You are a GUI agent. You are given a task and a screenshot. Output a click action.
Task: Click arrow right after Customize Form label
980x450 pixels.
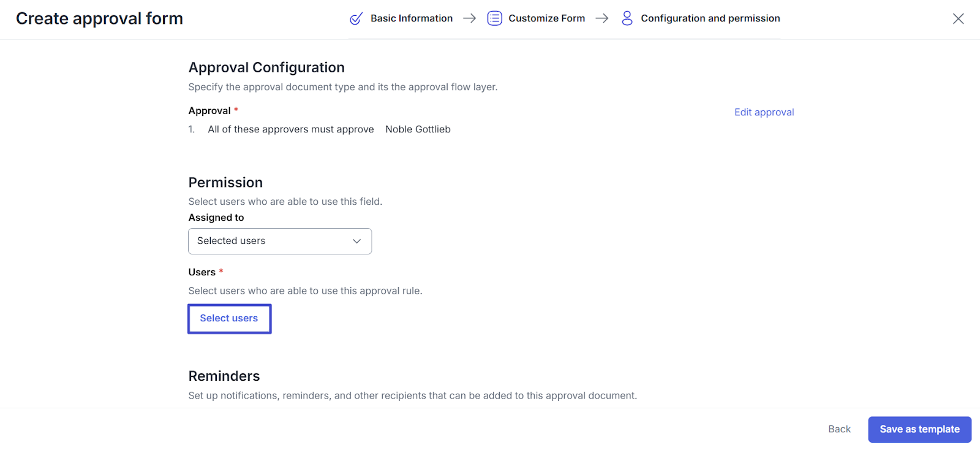click(x=602, y=18)
